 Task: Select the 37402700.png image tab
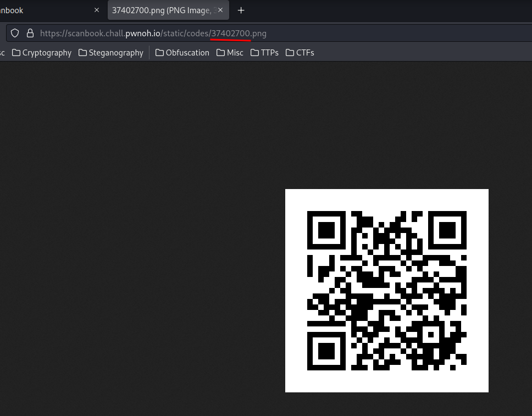coord(168,10)
